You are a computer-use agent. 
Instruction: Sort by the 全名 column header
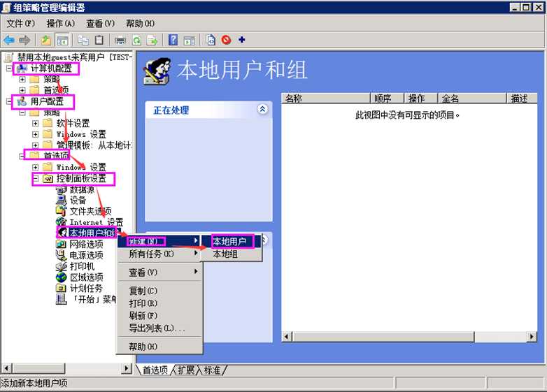coord(471,99)
